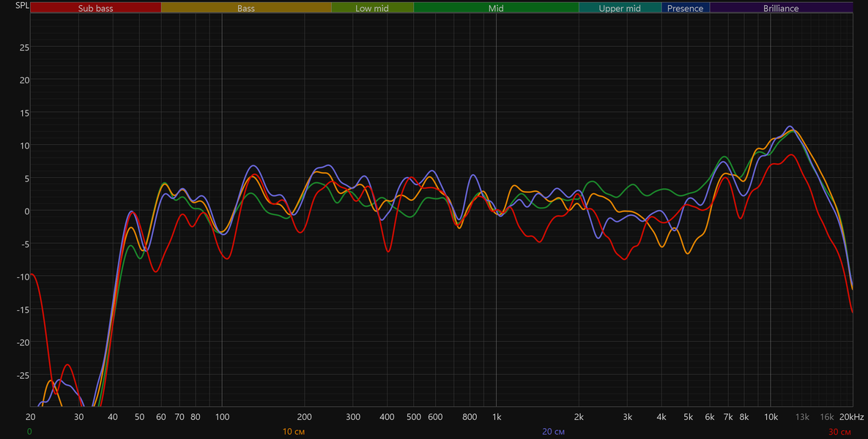This screenshot has width=868, height=439.
Task: Toggle the orange 10 см trace legend
Action: click(x=294, y=431)
